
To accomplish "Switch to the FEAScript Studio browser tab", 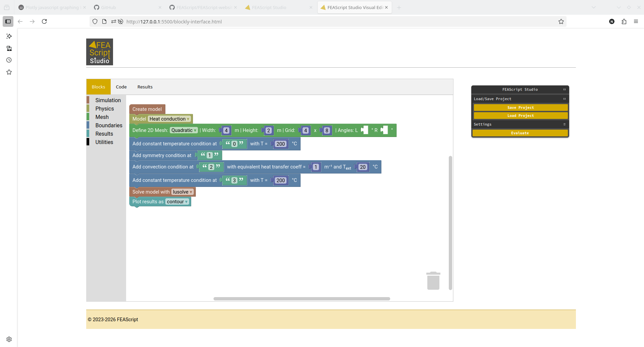I will click(278, 7).
